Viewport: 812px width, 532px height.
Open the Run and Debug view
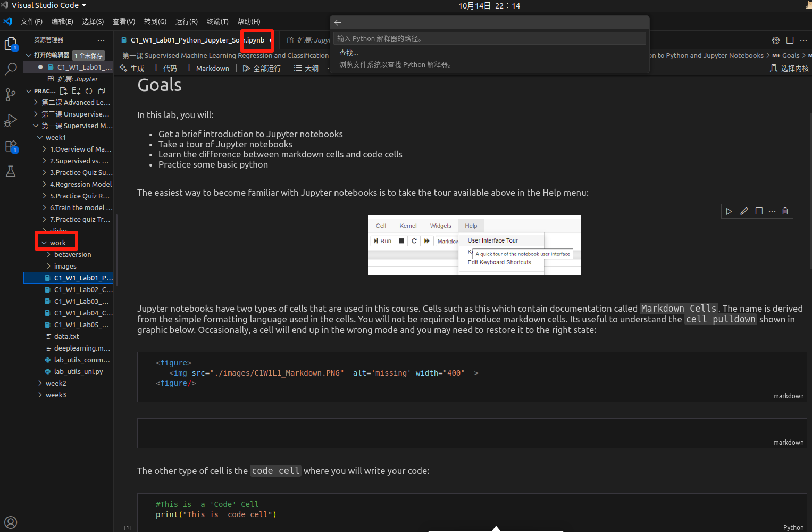coord(11,120)
